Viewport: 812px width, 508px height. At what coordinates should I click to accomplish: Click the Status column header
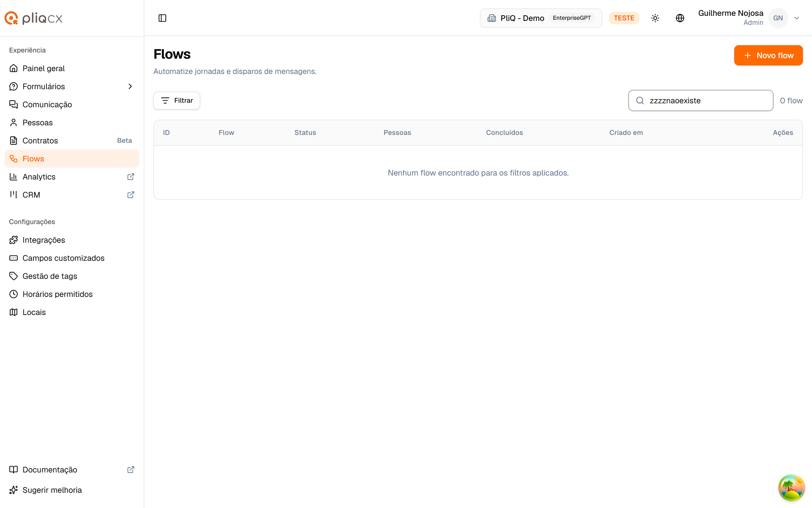point(305,133)
